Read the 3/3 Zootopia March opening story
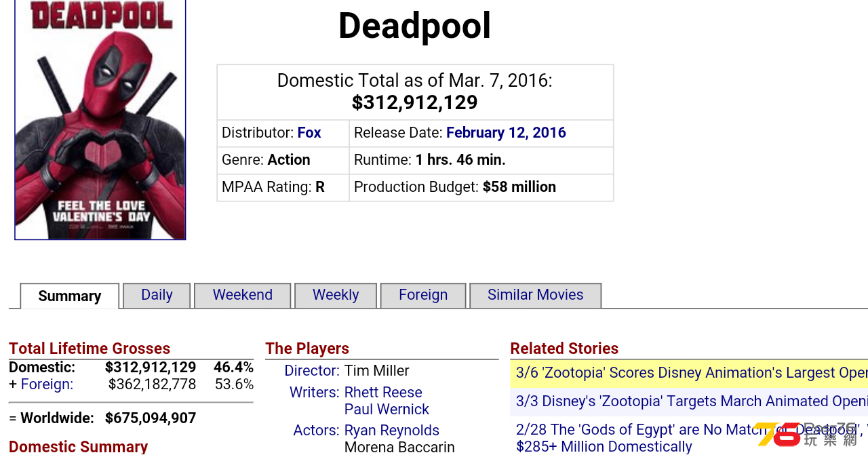The height and width of the screenshot is (455, 868). coord(692,401)
